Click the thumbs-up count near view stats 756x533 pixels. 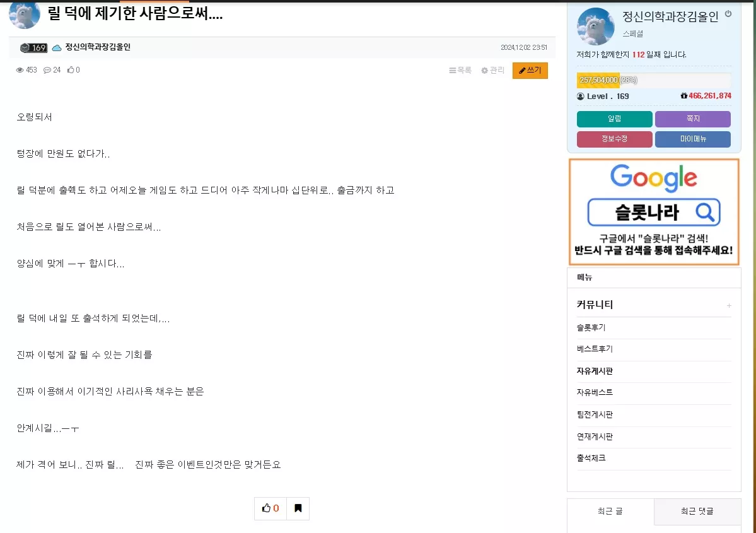[x=74, y=70]
